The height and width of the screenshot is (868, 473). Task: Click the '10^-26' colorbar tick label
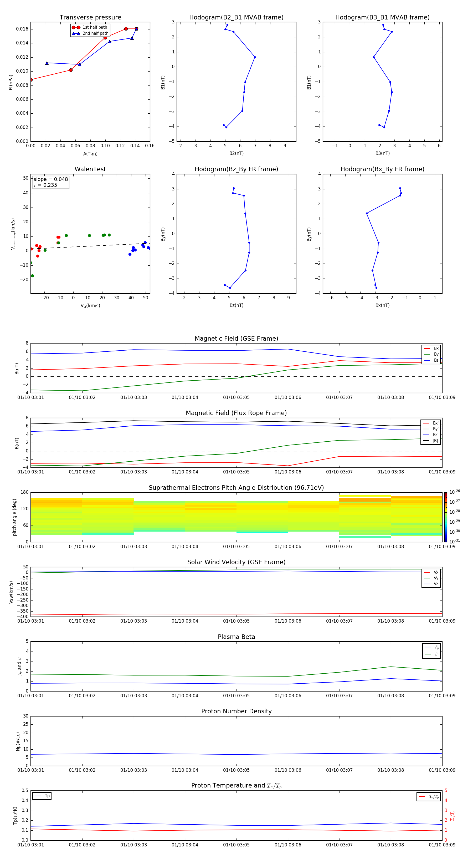pyautogui.click(x=455, y=492)
